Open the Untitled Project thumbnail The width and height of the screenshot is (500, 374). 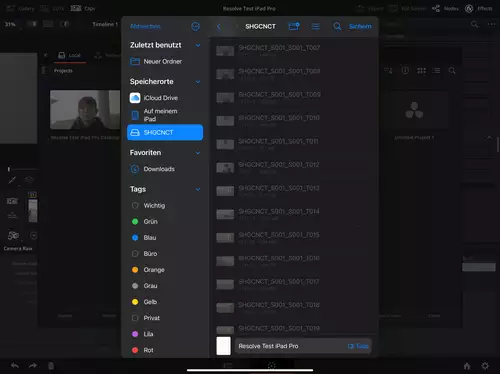[x=414, y=110]
